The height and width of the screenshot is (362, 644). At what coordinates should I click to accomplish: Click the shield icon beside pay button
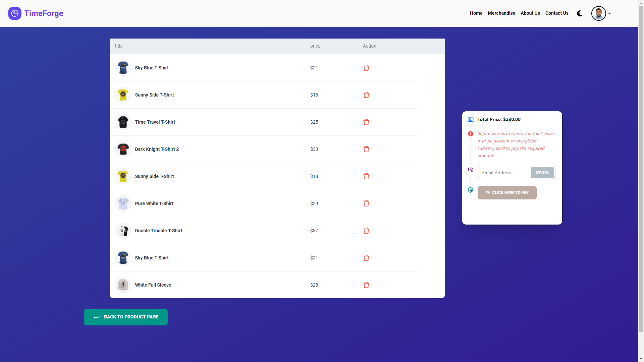coord(471,190)
